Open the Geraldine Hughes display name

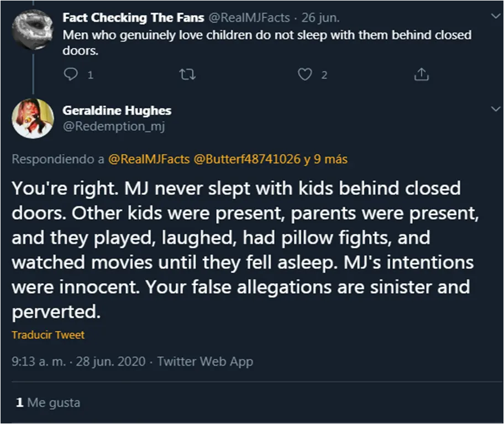tap(117, 110)
